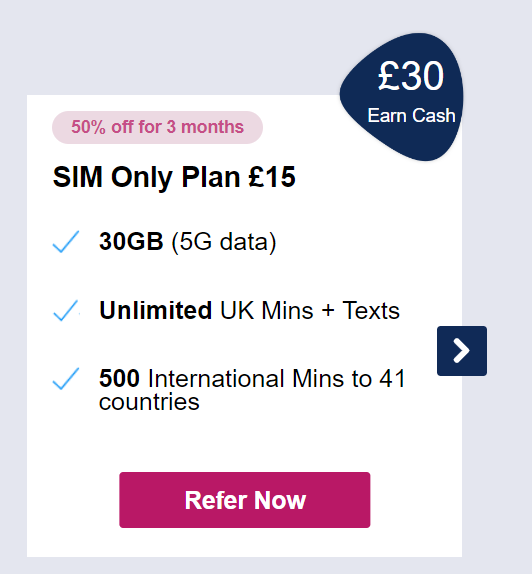Select the 50% off for 3 months tag
This screenshot has width=532, height=574.
[x=157, y=127]
